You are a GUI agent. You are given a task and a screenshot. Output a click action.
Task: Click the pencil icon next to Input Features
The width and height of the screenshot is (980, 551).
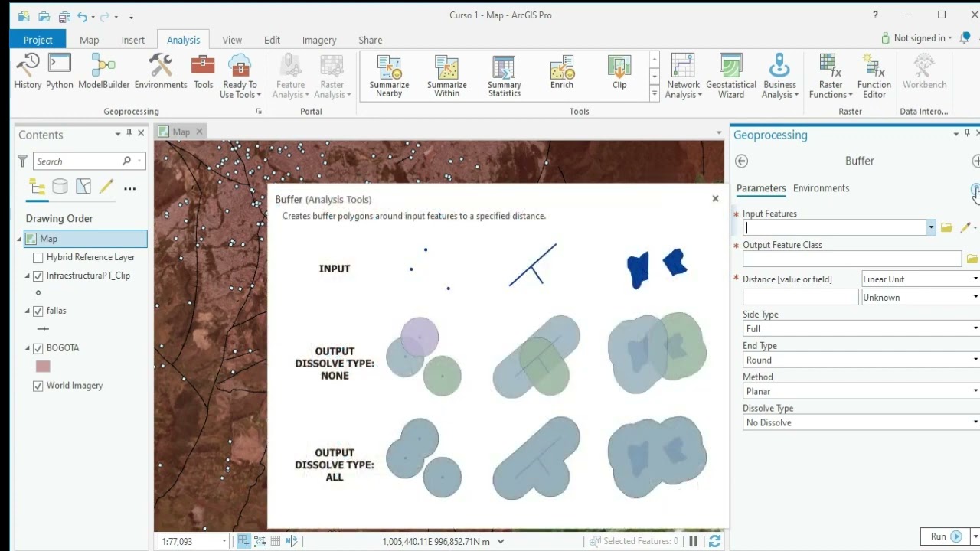pos(965,227)
